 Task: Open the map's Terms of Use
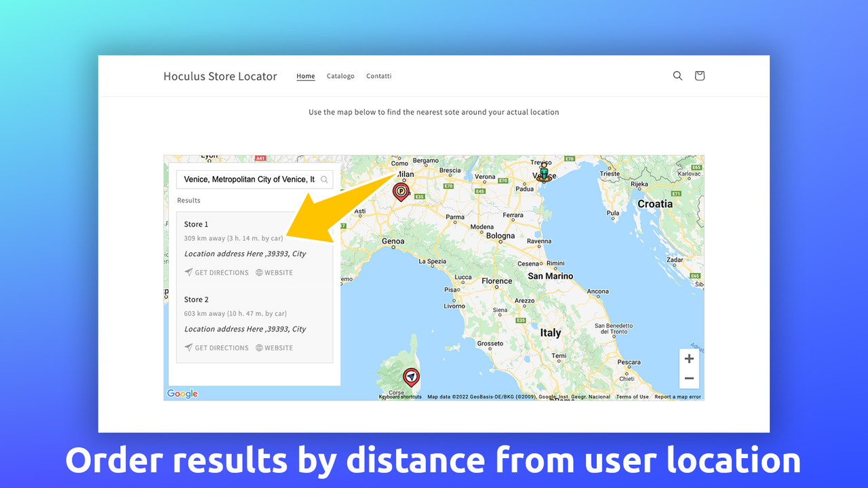coord(631,396)
